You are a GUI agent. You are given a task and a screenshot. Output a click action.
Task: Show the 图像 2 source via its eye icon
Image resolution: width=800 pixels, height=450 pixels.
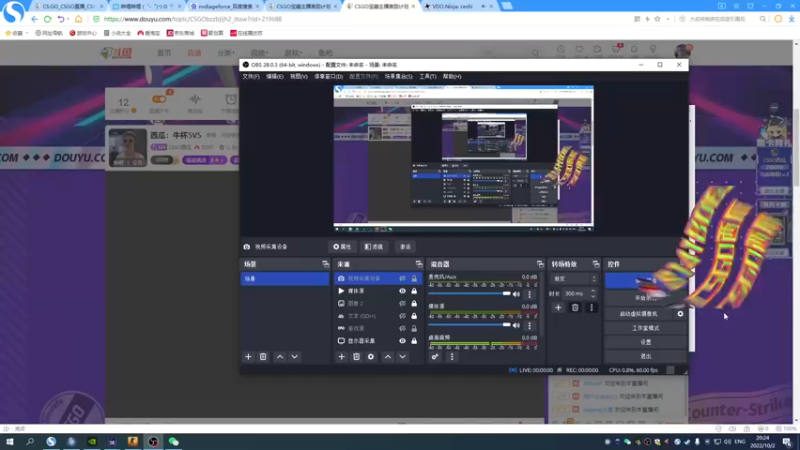403,304
